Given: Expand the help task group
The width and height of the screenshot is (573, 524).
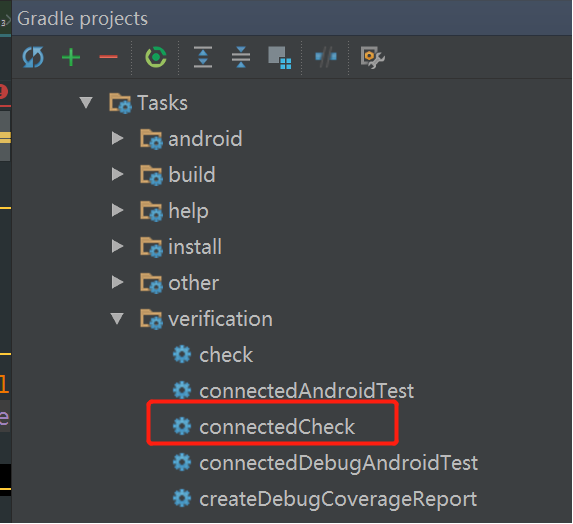Looking at the screenshot, I should pos(117,210).
